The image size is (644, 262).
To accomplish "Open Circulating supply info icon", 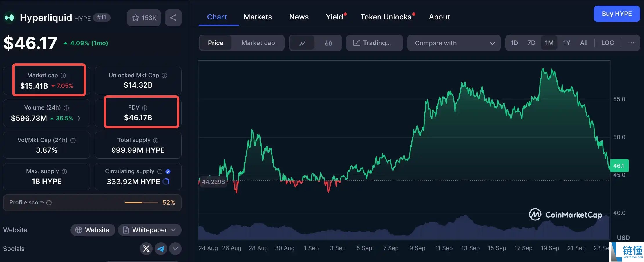I will click(160, 172).
